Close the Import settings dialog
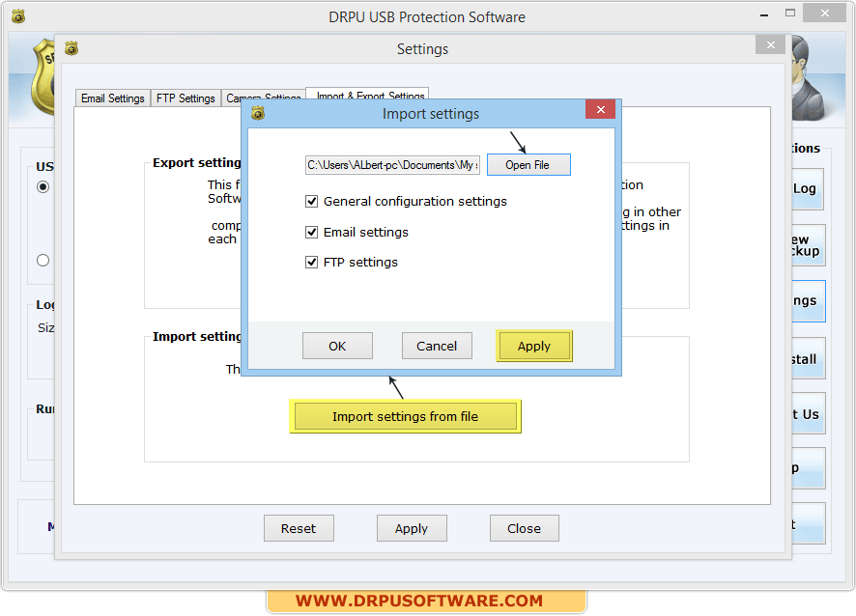Viewport: 856px width, 616px height. pyautogui.click(x=601, y=110)
